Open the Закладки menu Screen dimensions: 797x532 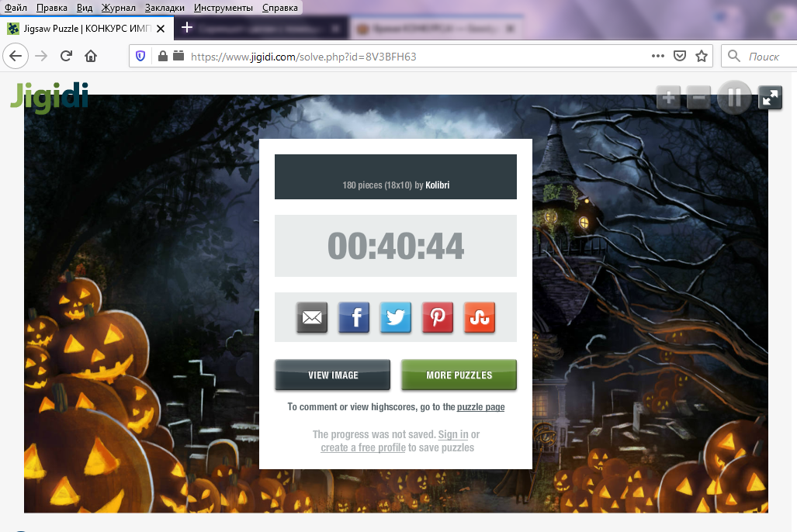[165, 8]
